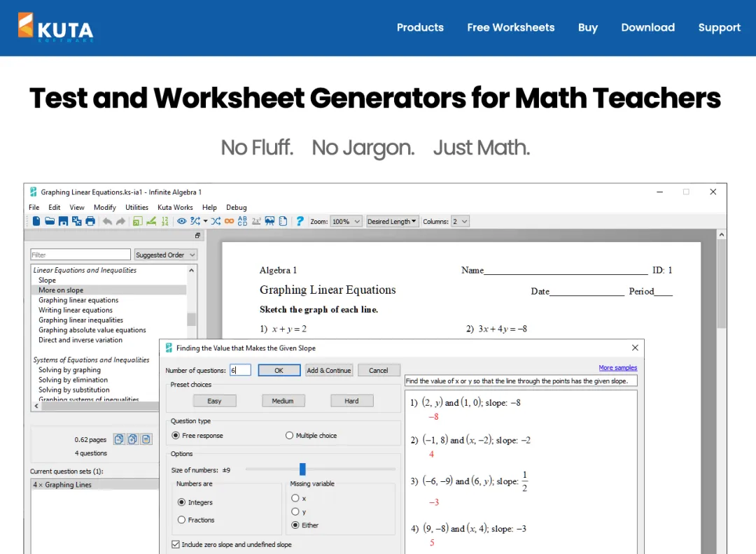Click the redo arrow toolbar icon

tap(120, 221)
